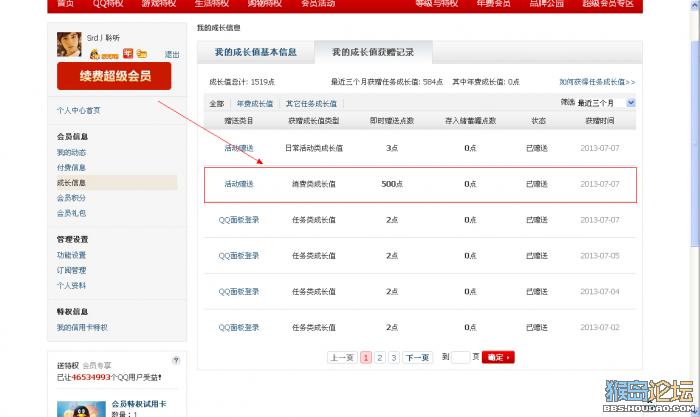Select 成长信息 in sidebar

[117, 183]
